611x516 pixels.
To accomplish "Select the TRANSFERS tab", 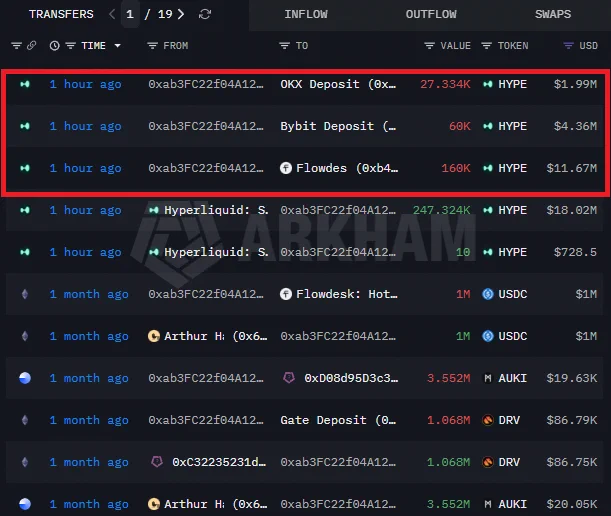I will coord(61,14).
